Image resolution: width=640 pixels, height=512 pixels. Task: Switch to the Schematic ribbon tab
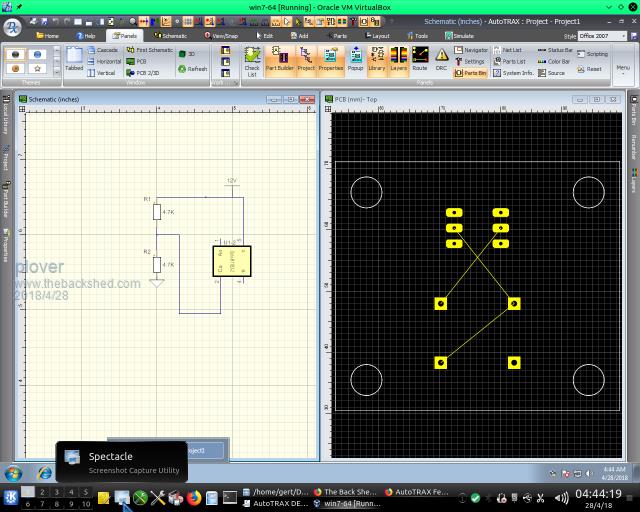click(171, 35)
